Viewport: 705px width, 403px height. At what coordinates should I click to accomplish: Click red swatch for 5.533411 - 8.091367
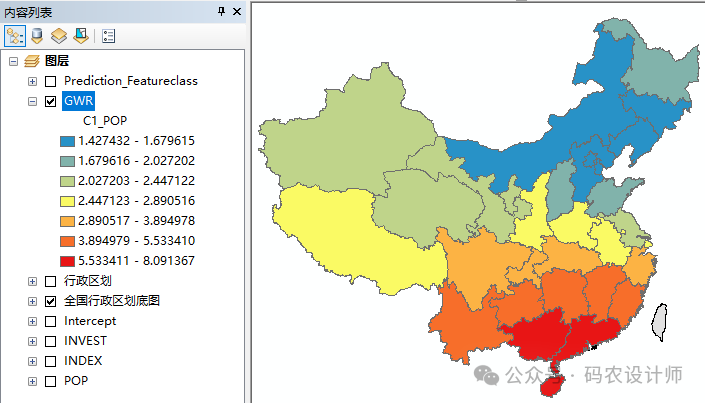(x=67, y=261)
